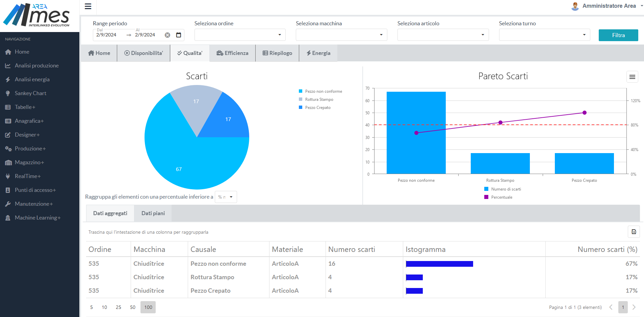
Task: Open the Seleziona ordine dropdown
Action: 240,35
